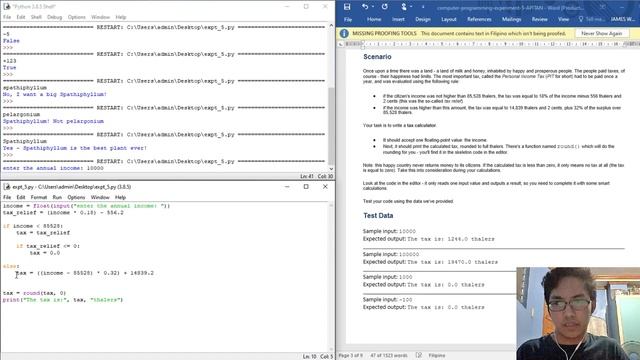Click the webcam video overlay thumbnail
Viewport: 640px width, 360px height.
coord(578,313)
